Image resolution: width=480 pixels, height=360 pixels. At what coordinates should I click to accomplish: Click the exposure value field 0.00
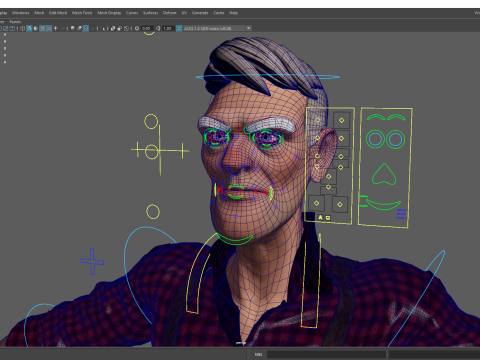(147, 28)
